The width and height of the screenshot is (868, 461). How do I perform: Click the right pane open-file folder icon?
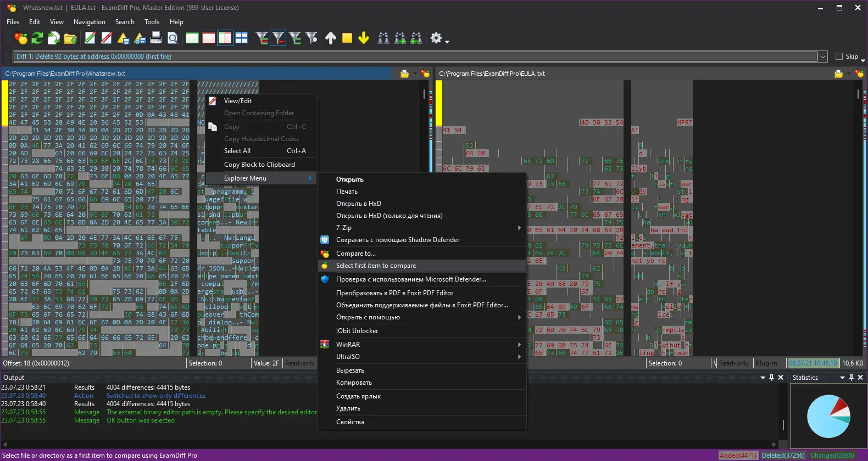coord(838,74)
